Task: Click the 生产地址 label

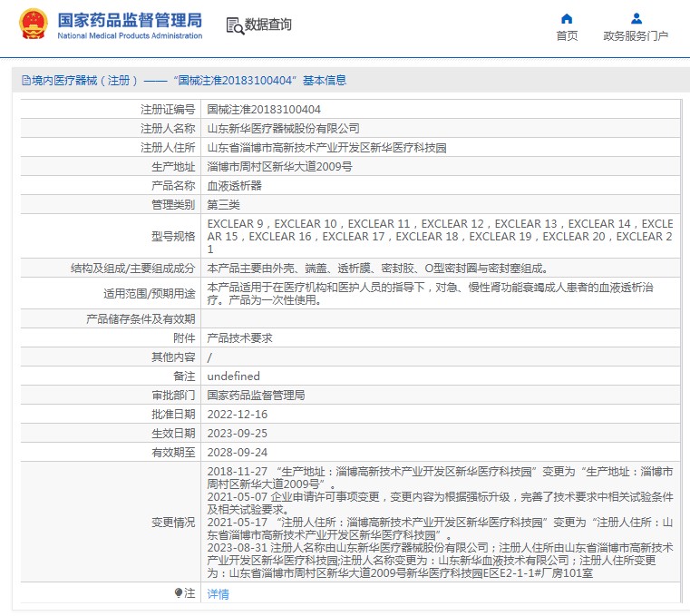Action: 173,166
